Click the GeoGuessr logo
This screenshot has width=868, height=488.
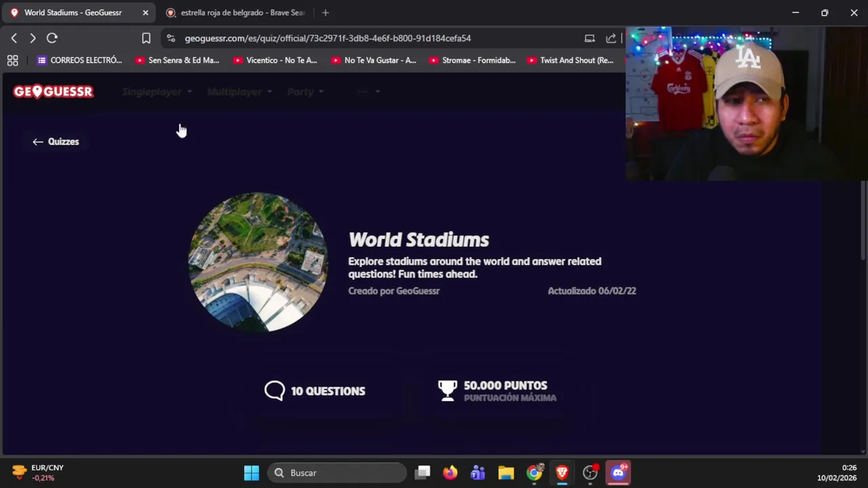53,91
